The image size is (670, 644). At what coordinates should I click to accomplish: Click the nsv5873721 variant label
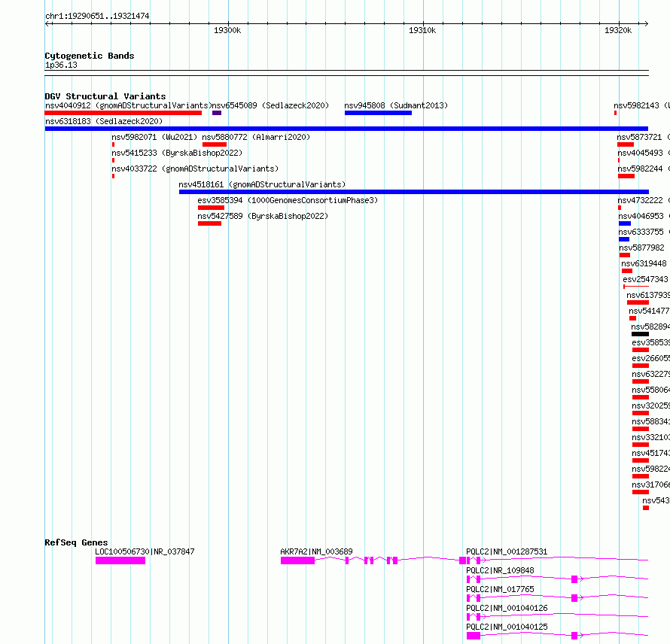coord(643,137)
